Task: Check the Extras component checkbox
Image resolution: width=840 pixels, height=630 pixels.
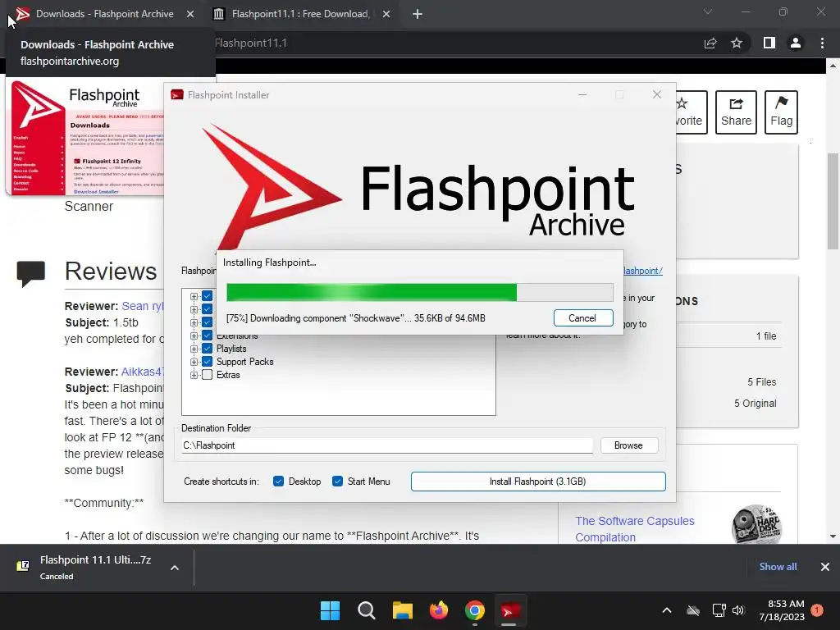Action: (x=208, y=374)
